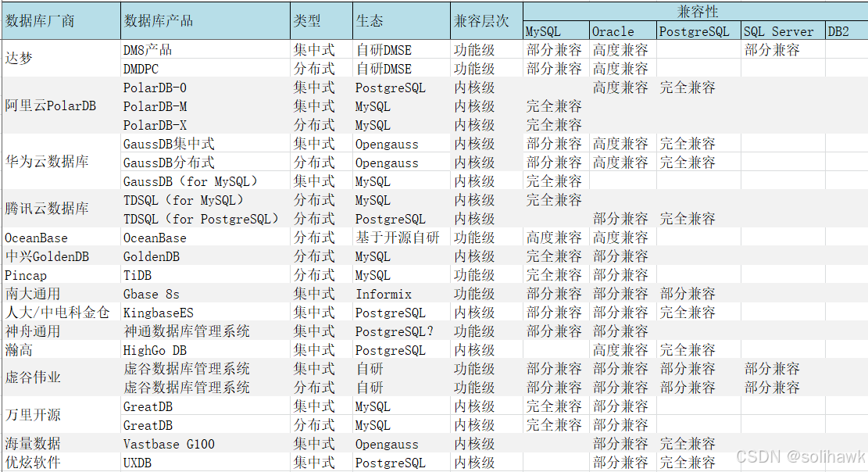Select KingbaseES row 完全兼容 cell
Viewport: 868px width, 472px height.
click(x=699, y=313)
